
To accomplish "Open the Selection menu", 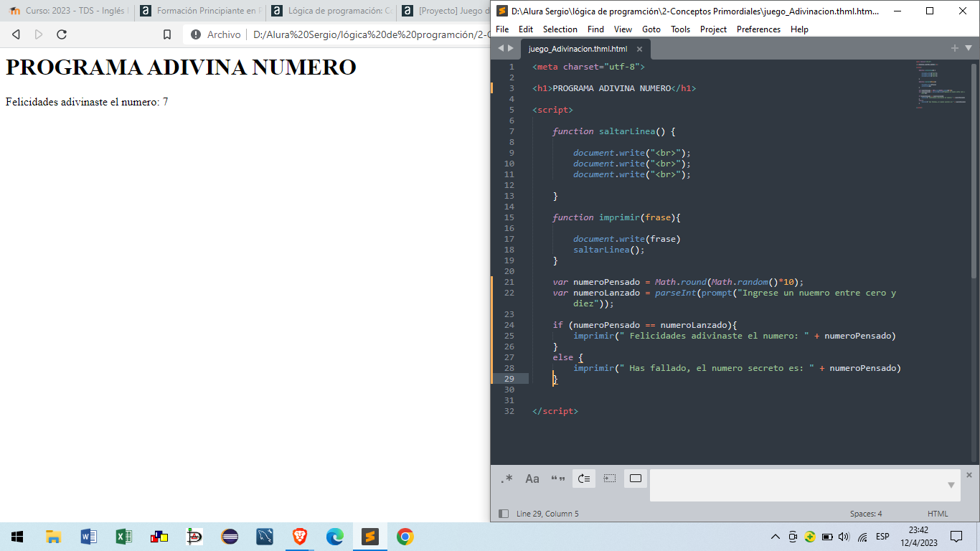I will click(x=560, y=29).
